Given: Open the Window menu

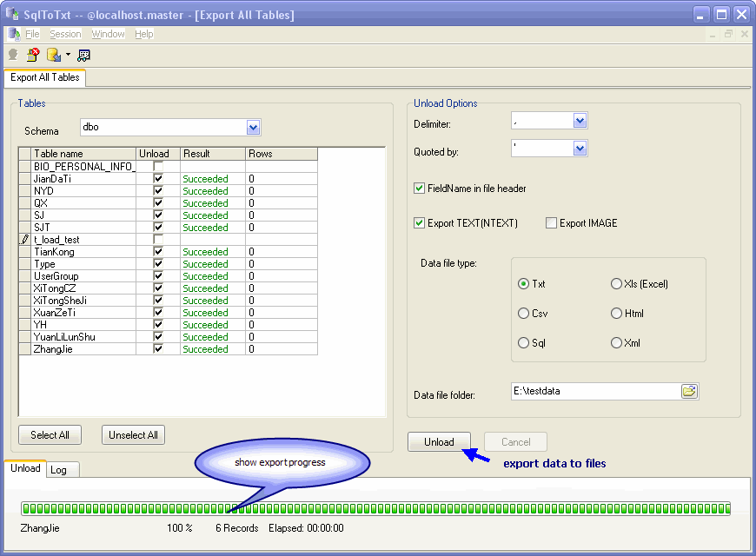Looking at the screenshot, I should pos(108,34).
